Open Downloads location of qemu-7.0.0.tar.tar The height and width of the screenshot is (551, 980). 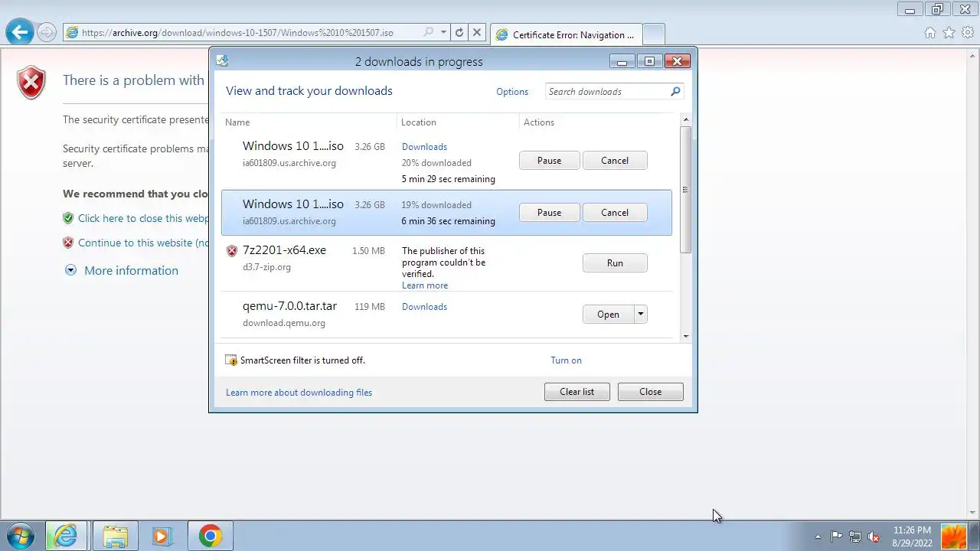(x=424, y=307)
